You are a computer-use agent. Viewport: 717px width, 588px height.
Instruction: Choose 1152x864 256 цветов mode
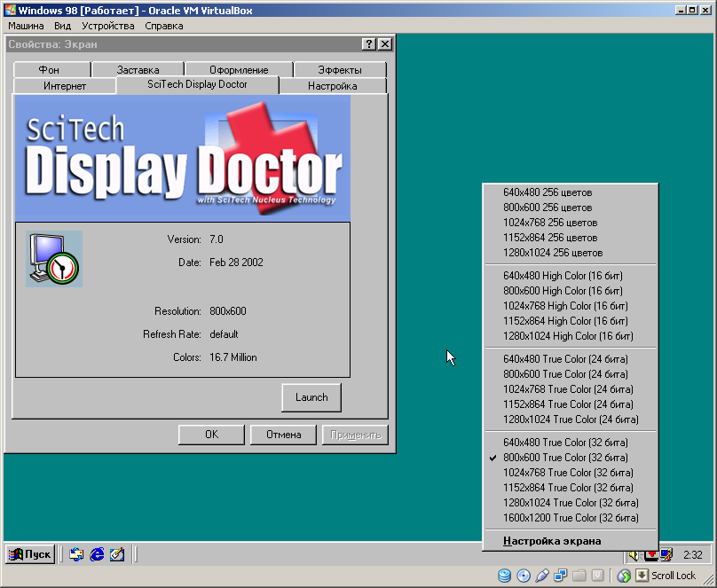coord(571,238)
